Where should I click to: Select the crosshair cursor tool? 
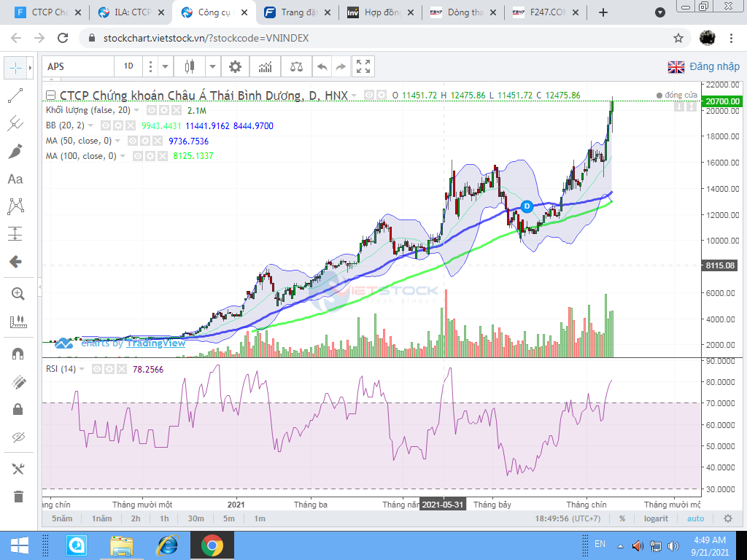[x=15, y=68]
